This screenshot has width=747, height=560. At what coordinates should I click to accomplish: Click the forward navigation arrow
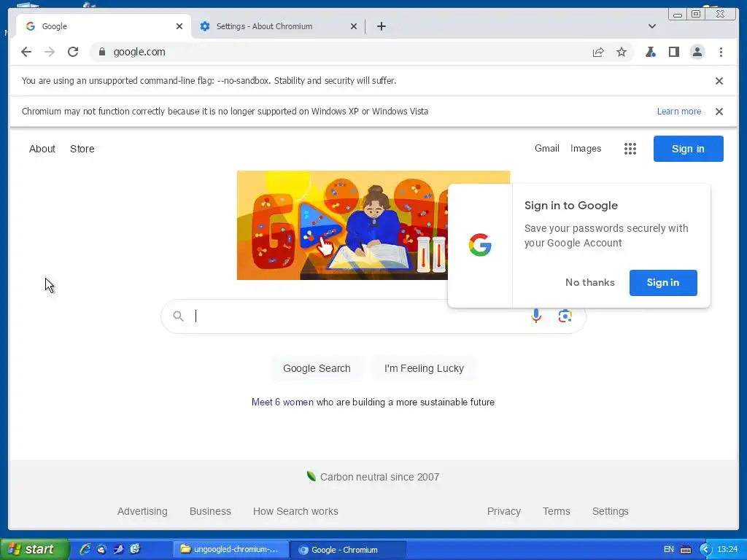(x=50, y=52)
